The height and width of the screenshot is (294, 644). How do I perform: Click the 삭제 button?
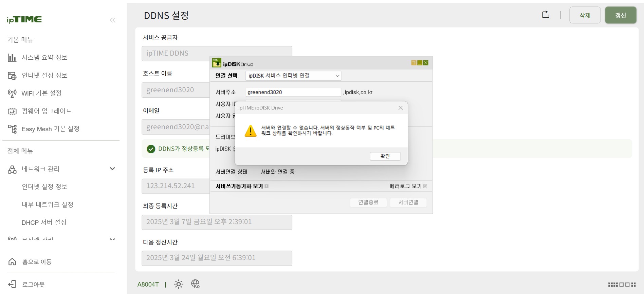(x=585, y=15)
